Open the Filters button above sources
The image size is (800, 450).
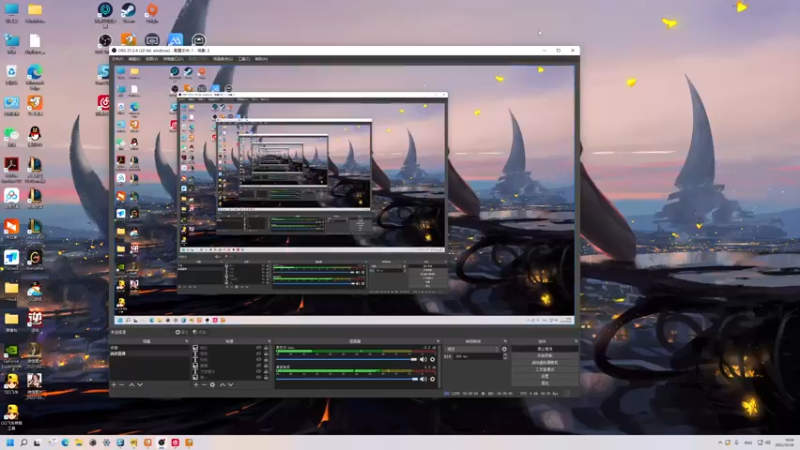(x=199, y=332)
